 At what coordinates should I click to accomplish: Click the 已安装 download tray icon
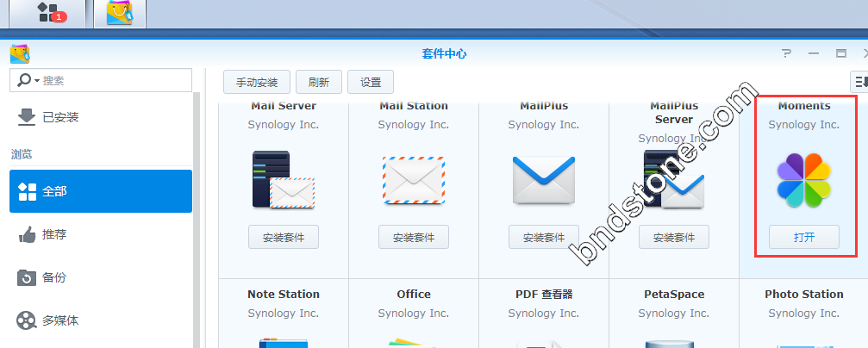[27, 117]
